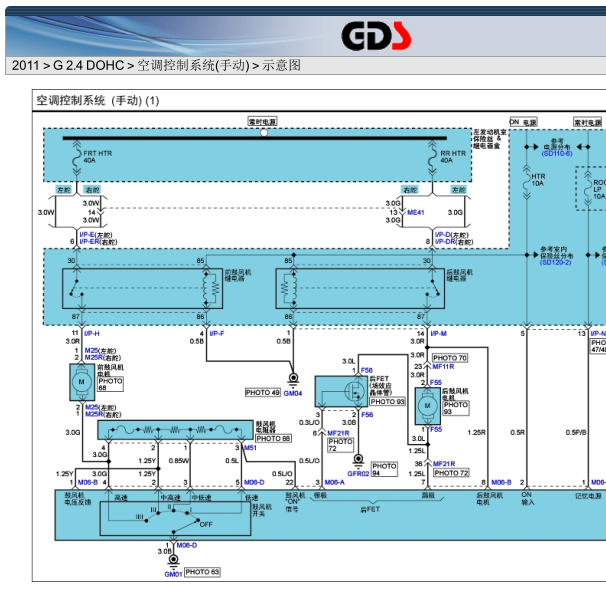The image size is (606, 596).
Task: Open PHOTO 93 box under rear FET
Action: point(387,402)
